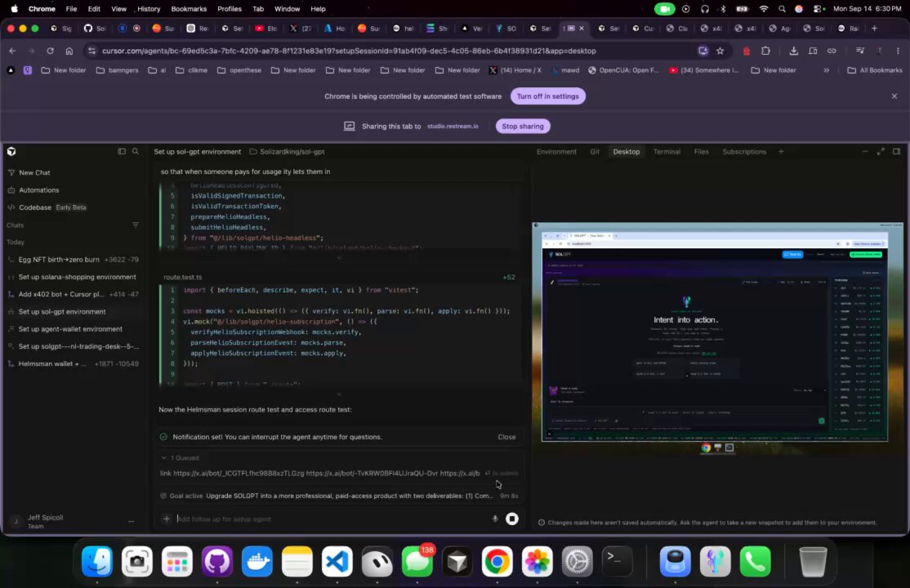Click the plus icon to attach to follow-up
Screen dimensions: 910x588
(167, 519)
